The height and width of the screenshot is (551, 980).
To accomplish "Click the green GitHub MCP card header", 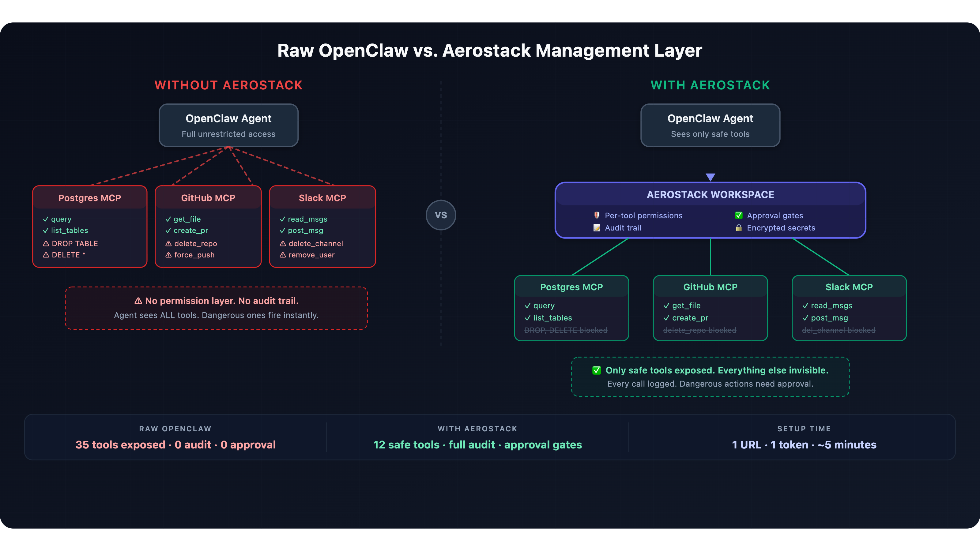I will point(710,287).
